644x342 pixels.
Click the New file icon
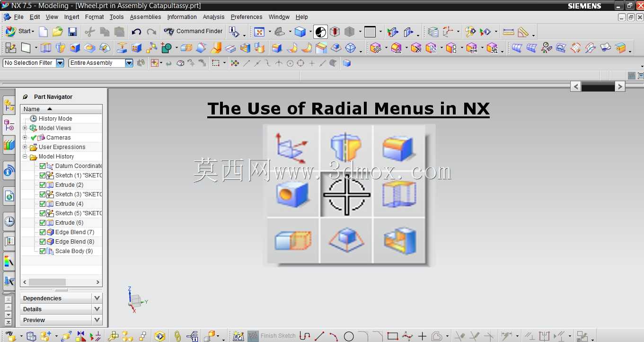pos(43,32)
